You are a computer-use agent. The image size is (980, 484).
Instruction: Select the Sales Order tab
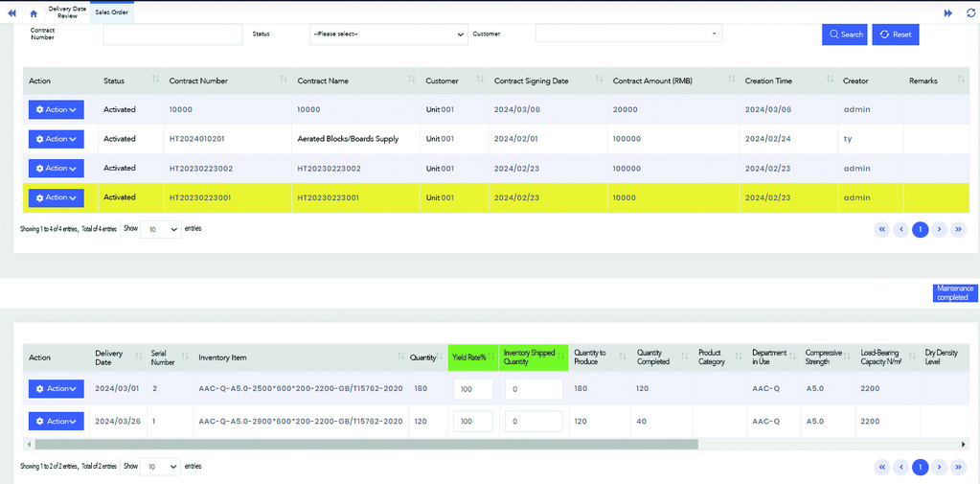coord(111,12)
